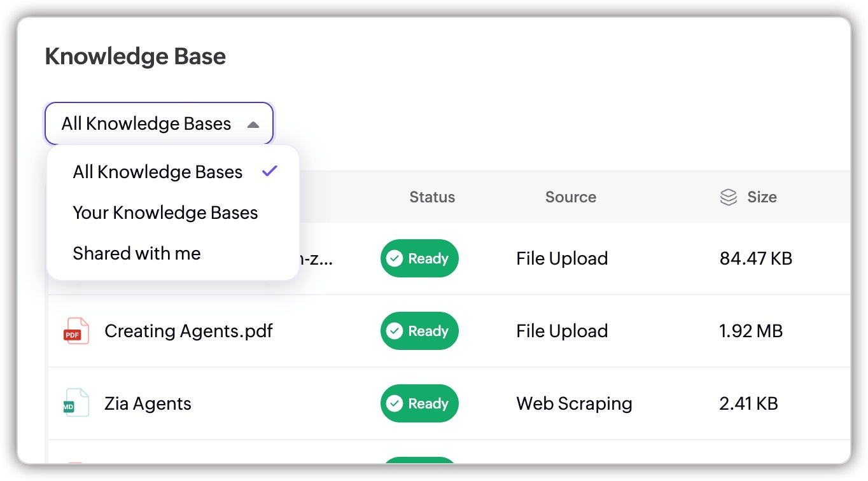Image resolution: width=868 pixels, height=481 pixels.
Task: Click the Source column header
Action: (570, 197)
